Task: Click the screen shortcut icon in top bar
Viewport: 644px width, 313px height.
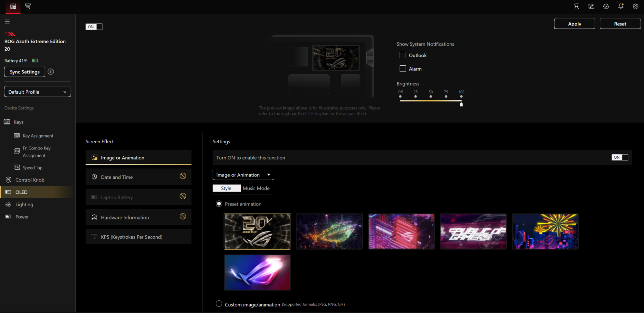Action: coord(591,6)
